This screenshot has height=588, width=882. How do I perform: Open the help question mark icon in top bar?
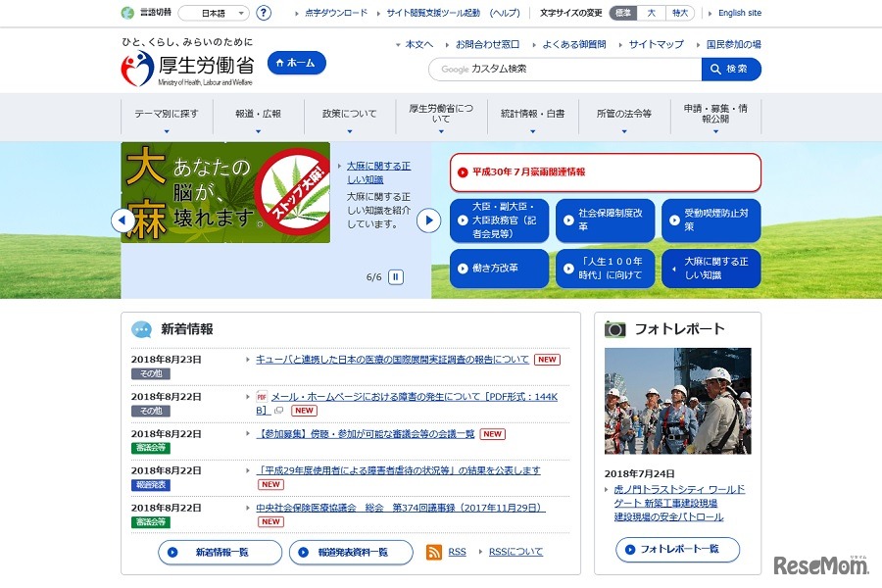click(263, 13)
